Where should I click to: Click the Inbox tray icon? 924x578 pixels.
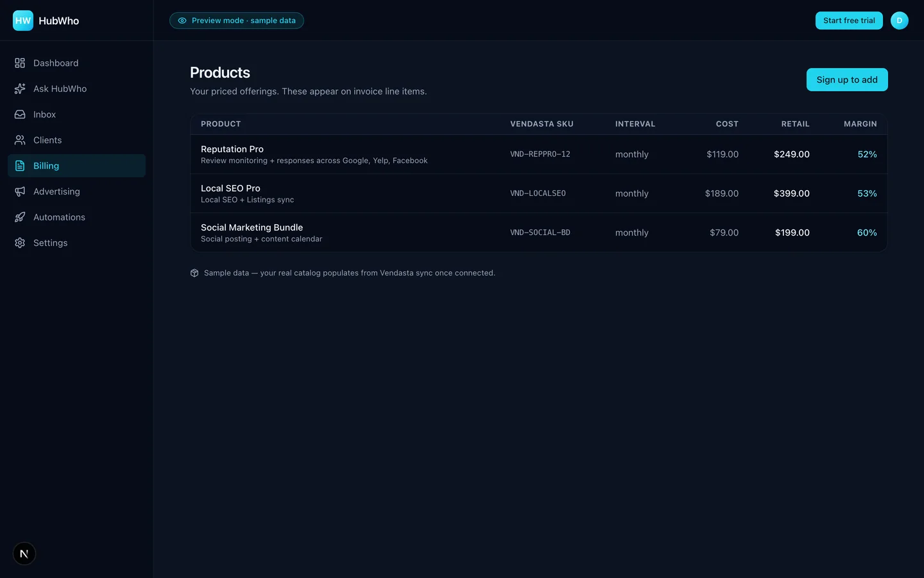pos(20,114)
